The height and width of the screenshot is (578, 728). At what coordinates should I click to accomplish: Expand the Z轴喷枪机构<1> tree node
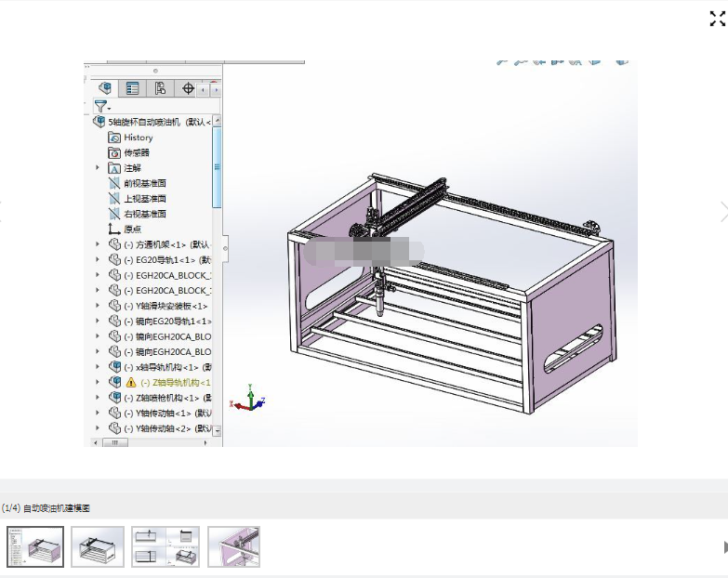tap(98, 397)
